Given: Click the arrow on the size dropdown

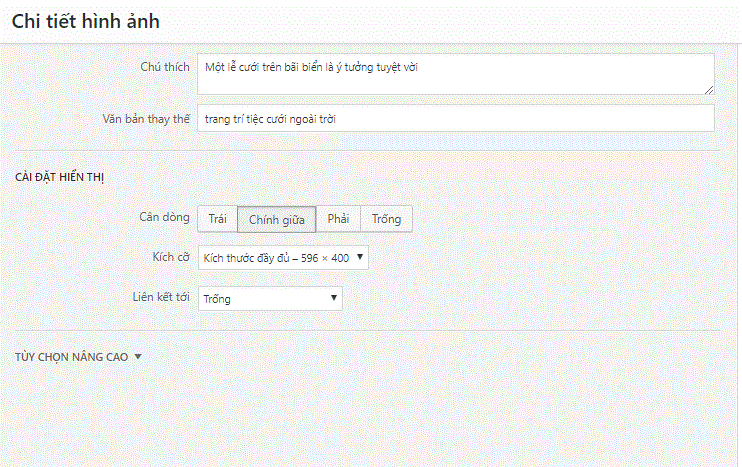Looking at the screenshot, I should tap(360, 258).
